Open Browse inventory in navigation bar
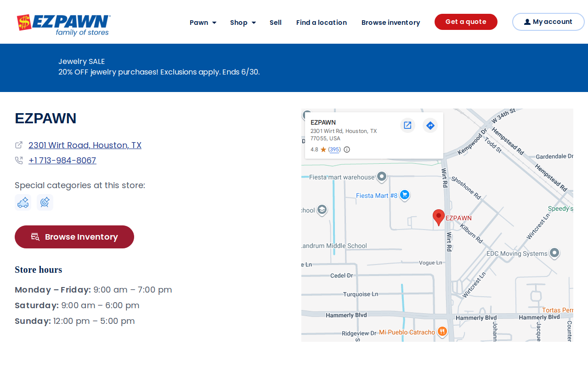Image resolution: width=588 pixels, height=368 pixels. coord(390,23)
